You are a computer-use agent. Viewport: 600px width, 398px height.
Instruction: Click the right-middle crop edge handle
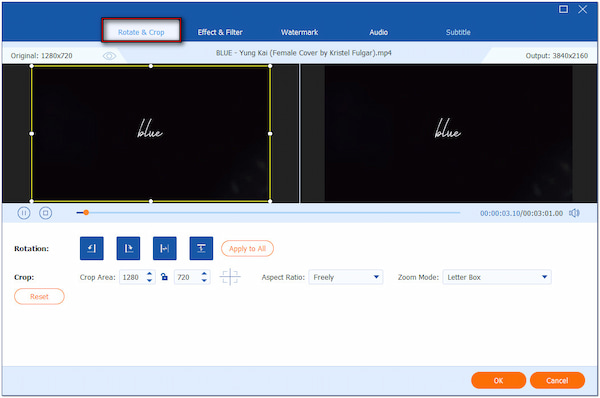[x=270, y=134]
